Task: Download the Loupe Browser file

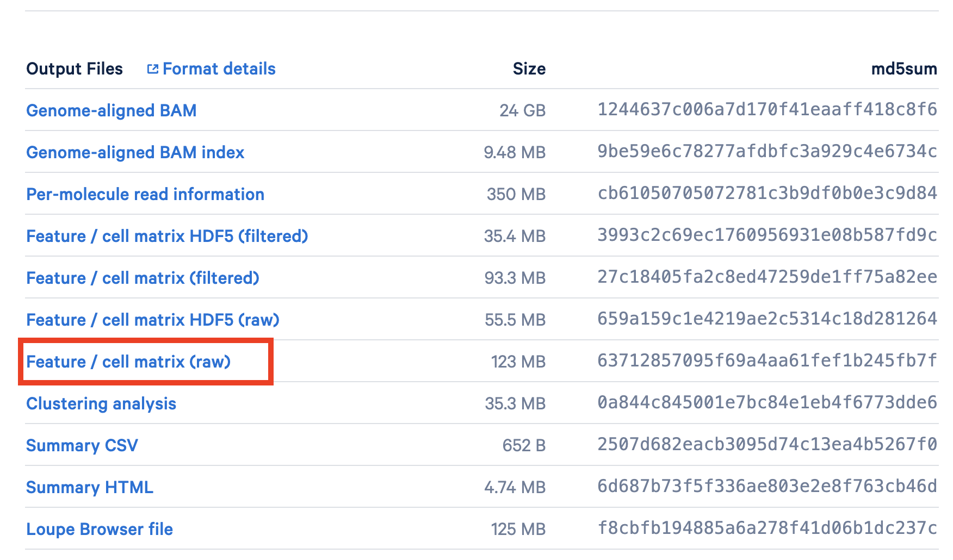Action: (x=99, y=529)
